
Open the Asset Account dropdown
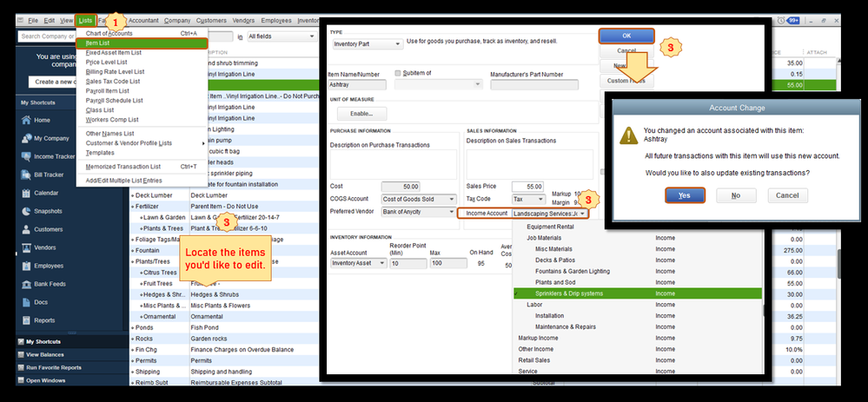click(x=358, y=264)
